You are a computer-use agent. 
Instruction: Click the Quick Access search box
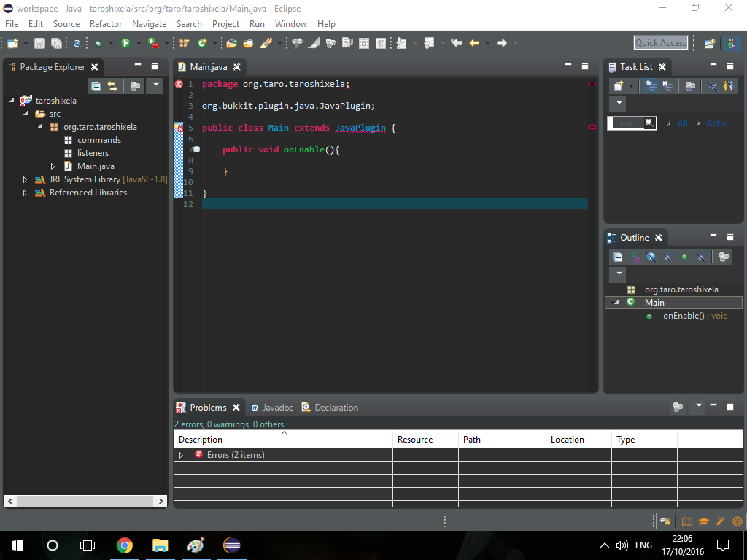660,43
